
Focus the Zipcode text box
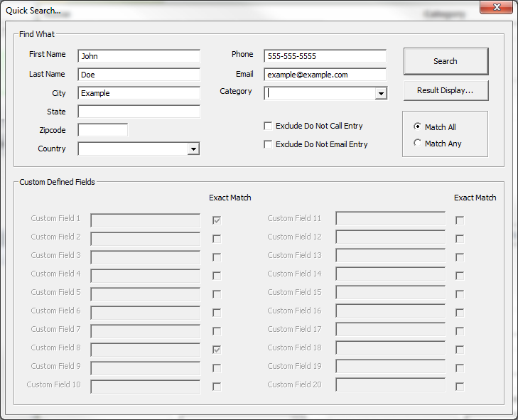click(x=102, y=130)
